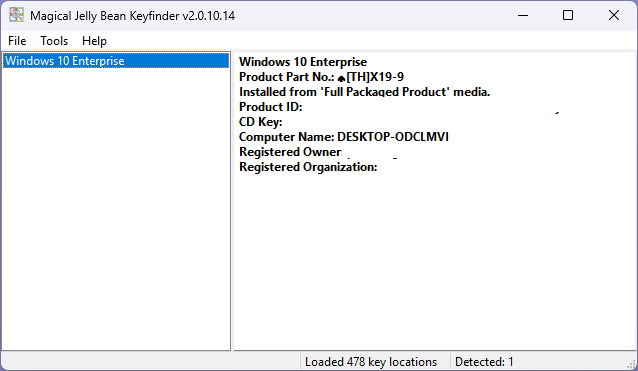The width and height of the screenshot is (638, 371).
Task: Minimize the Keyfinder window
Action: click(523, 15)
